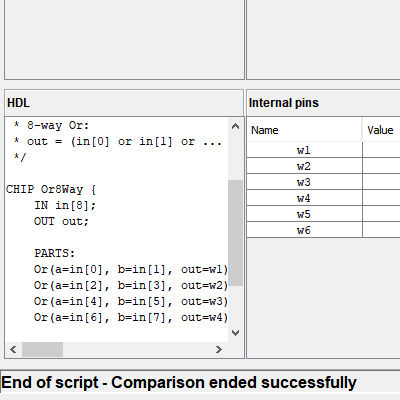Click the 'OUT out;' line
The width and height of the screenshot is (400, 400).
pos(61,221)
